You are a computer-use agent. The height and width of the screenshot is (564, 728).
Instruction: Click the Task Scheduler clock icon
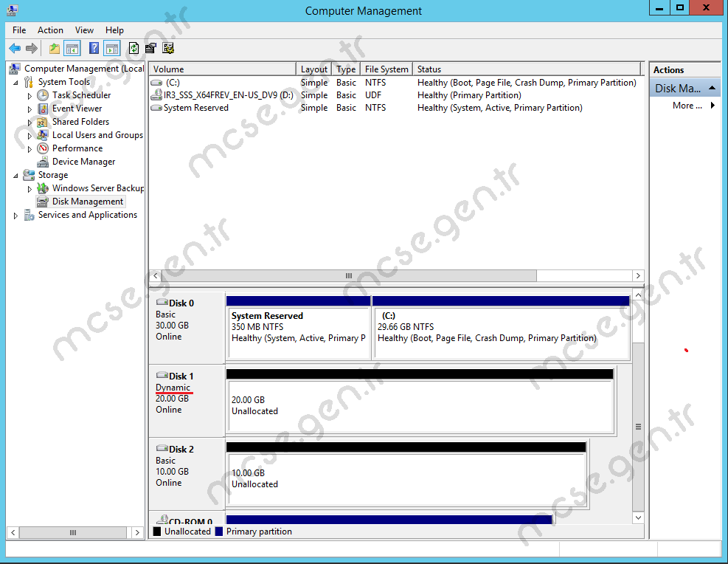click(43, 95)
